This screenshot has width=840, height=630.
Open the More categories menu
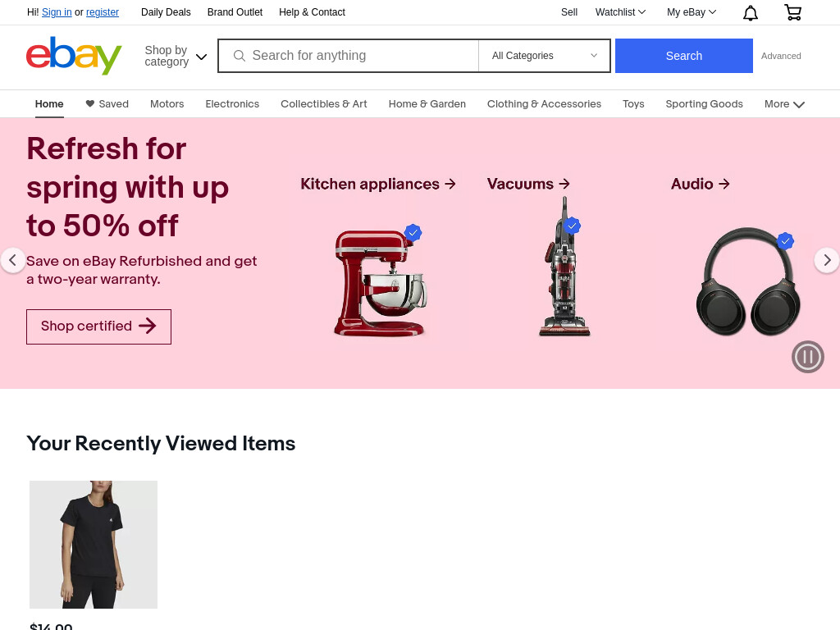click(x=784, y=104)
